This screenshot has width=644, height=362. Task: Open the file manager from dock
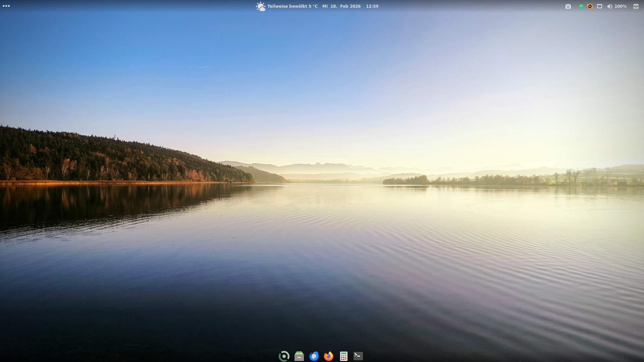click(299, 356)
